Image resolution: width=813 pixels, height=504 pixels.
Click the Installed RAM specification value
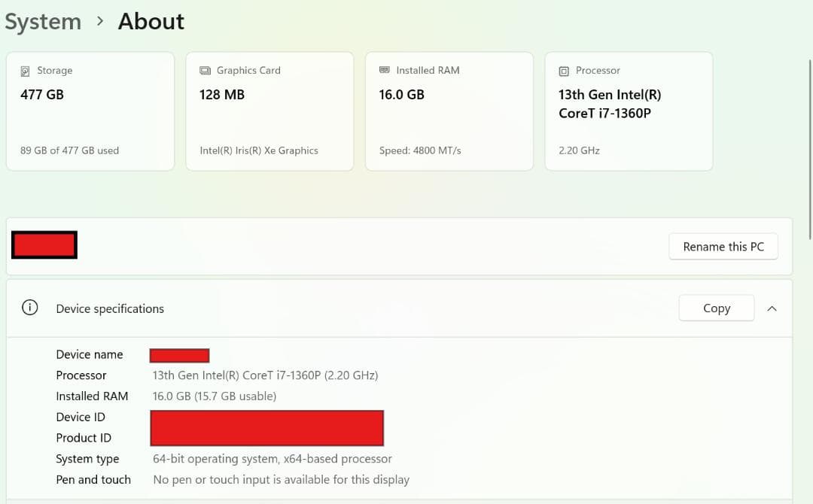click(215, 396)
